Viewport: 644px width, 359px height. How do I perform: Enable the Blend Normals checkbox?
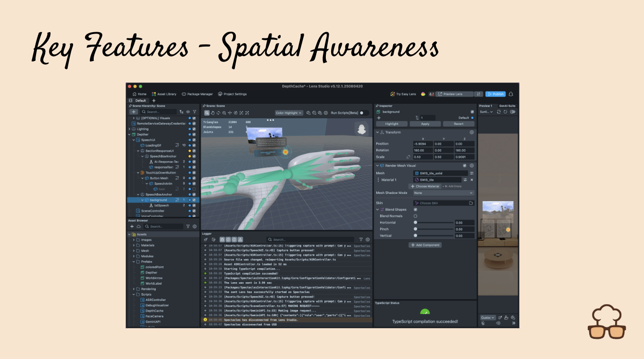click(x=415, y=216)
